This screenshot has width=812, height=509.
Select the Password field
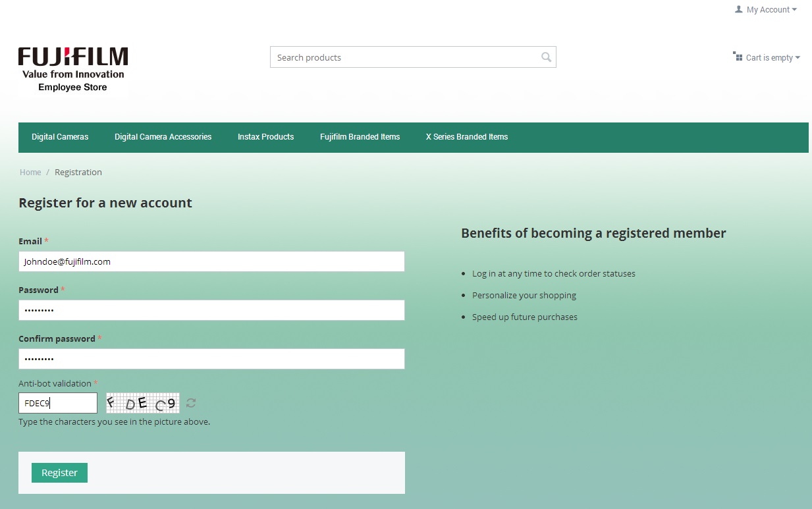point(211,310)
